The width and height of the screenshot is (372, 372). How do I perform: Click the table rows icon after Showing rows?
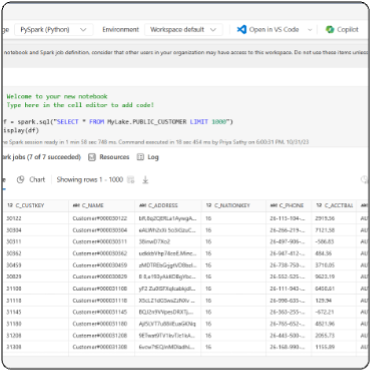click(x=131, y=180)
